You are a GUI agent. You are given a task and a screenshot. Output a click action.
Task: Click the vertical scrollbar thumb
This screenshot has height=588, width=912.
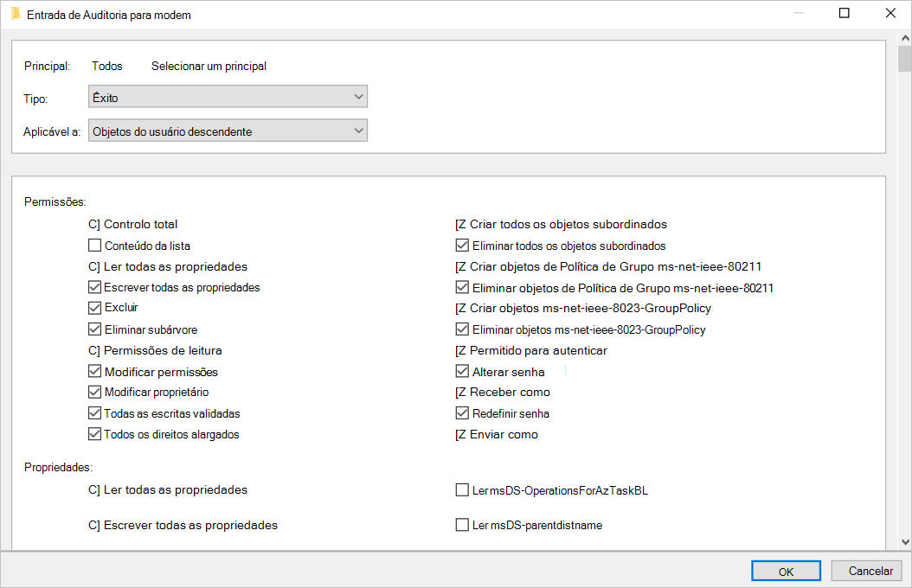[x=905, y=59]
